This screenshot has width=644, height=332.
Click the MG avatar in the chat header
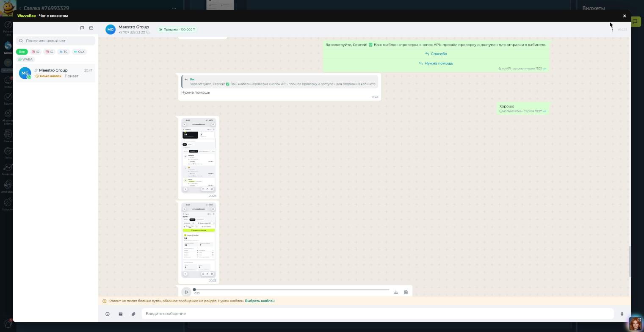111,29
